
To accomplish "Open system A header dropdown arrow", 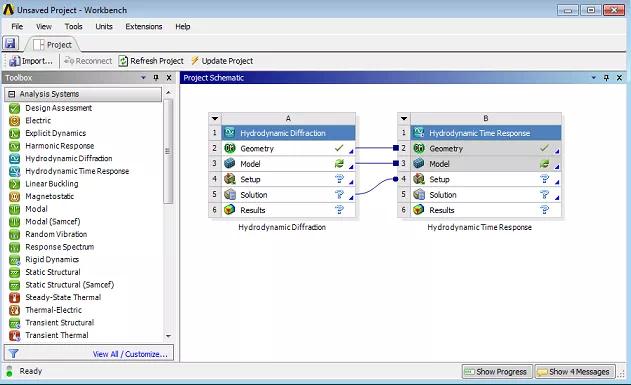I will point(215,119).
